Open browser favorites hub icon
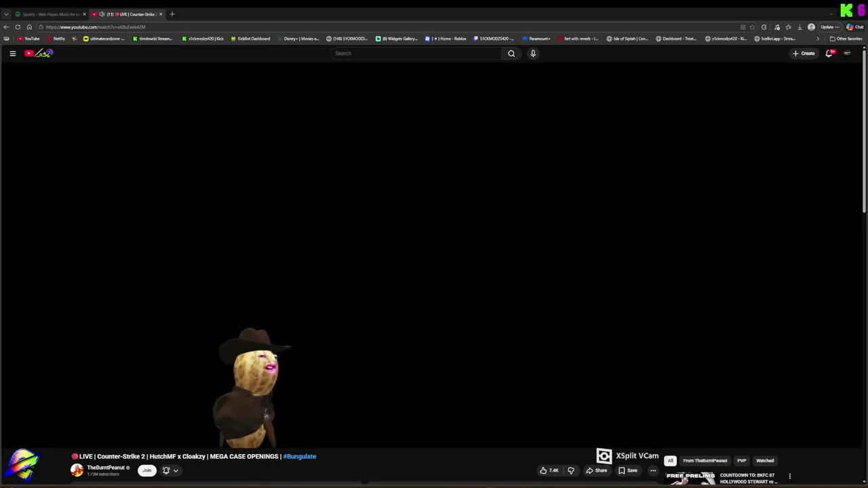The image size is (868, 488). [788, 27]
